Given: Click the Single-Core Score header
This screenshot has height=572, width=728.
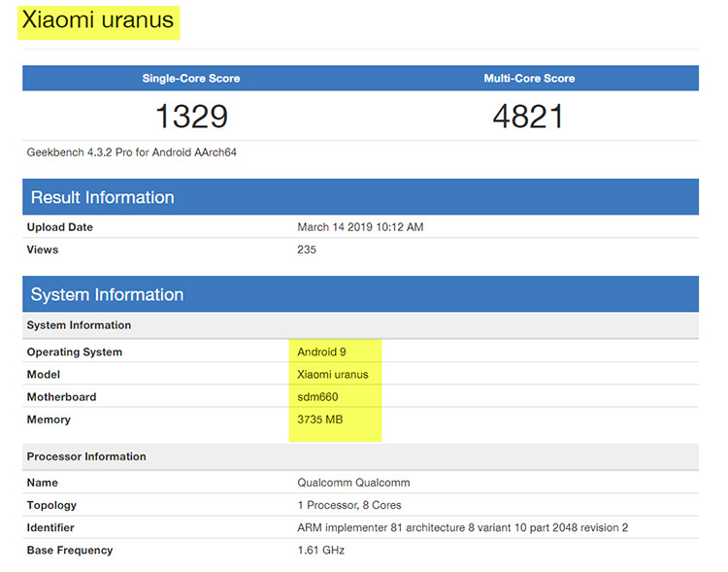Looking at the screenshot, I should (x=191, y=78).
